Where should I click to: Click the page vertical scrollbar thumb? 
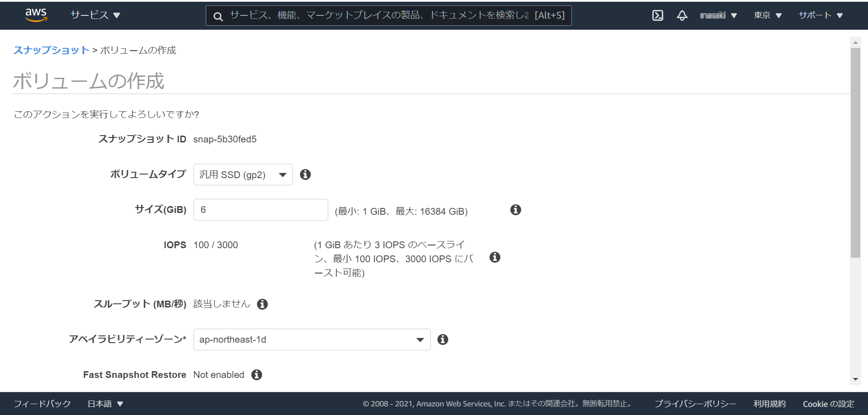855,153
